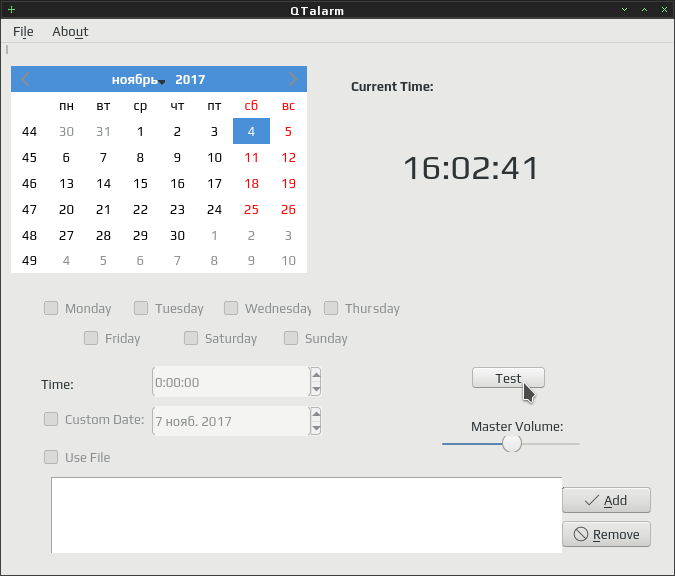Viewport: 675px width, 576px height.
Task: Close the QTalarm window
Action: [x=664, y=9]
